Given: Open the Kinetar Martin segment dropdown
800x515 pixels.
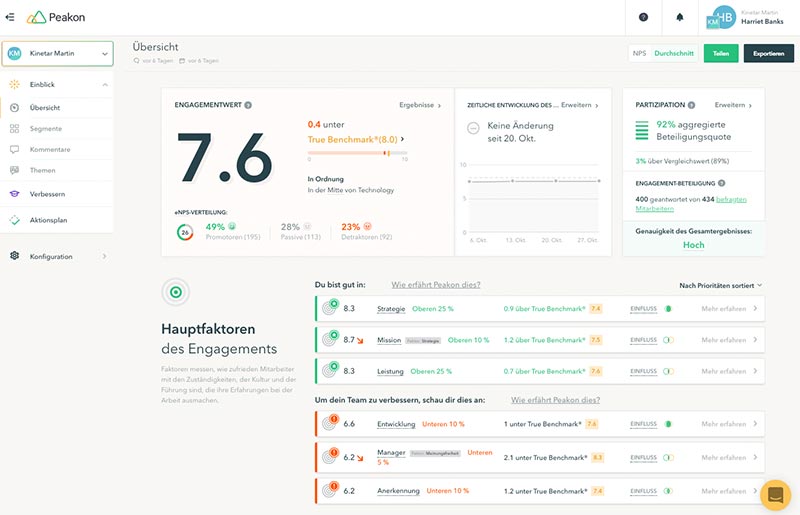Looking at the screenshot, I should (58, 54).
